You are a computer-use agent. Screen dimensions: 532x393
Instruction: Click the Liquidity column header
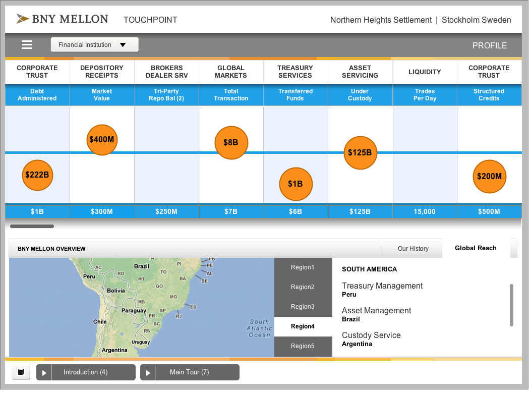coord(425,72)
